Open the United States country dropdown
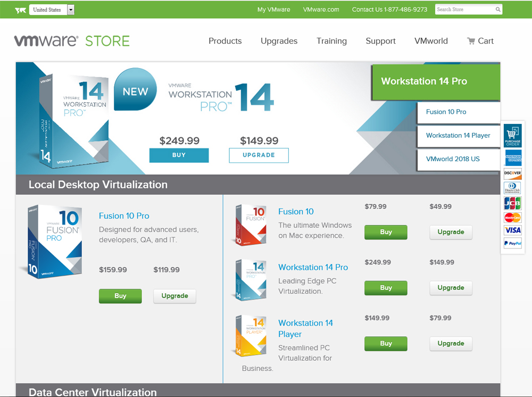The image size is (532, 397). click(52, 10)
